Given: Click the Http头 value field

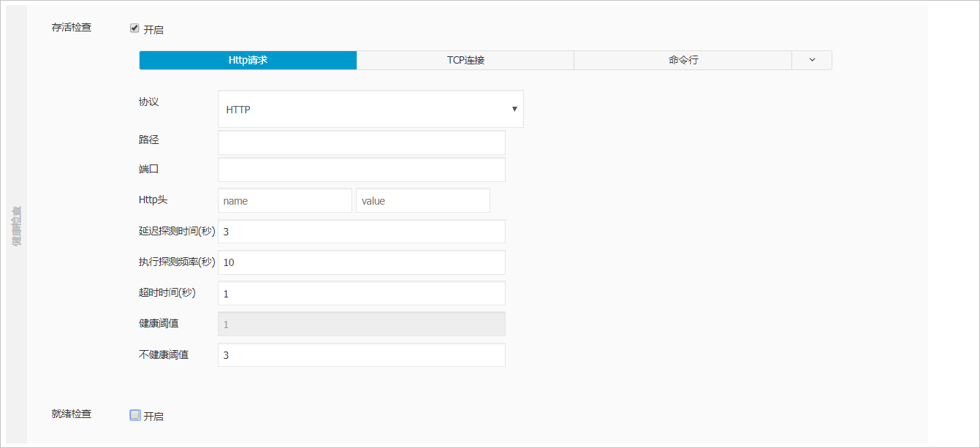Looking at the screenshot, I should (423, 200).
